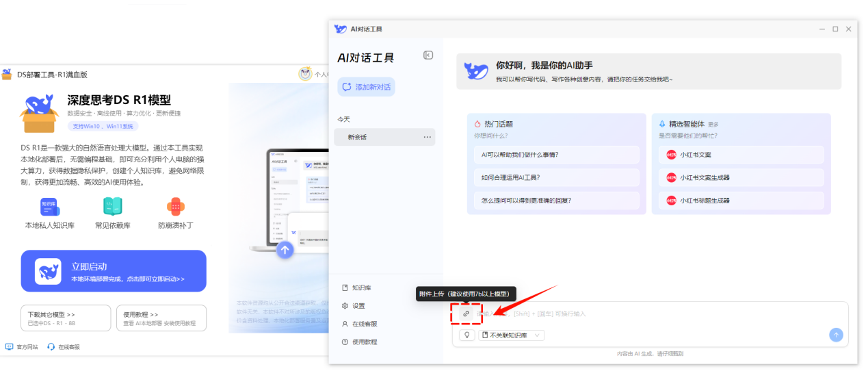The height and width of the screenshot is (371, 868).
Task: Click the 知识库 book icon in sidebar
Action: click(345, 287)
